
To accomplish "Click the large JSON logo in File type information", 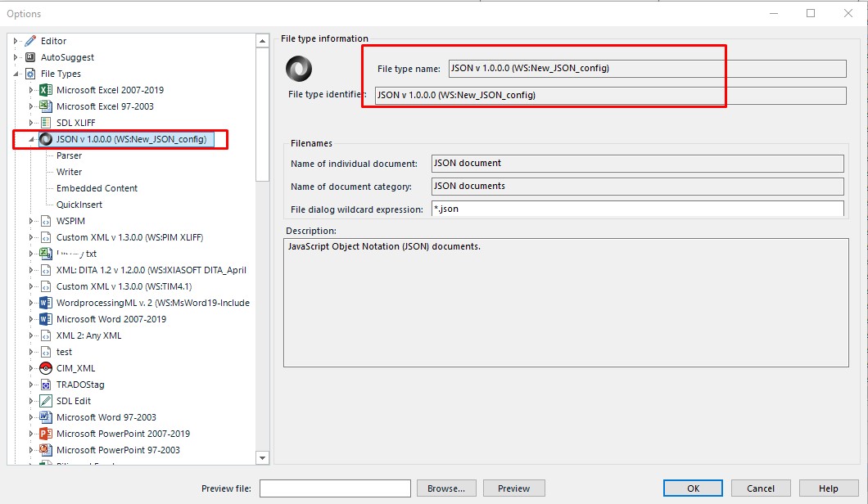I will [299, 70].
